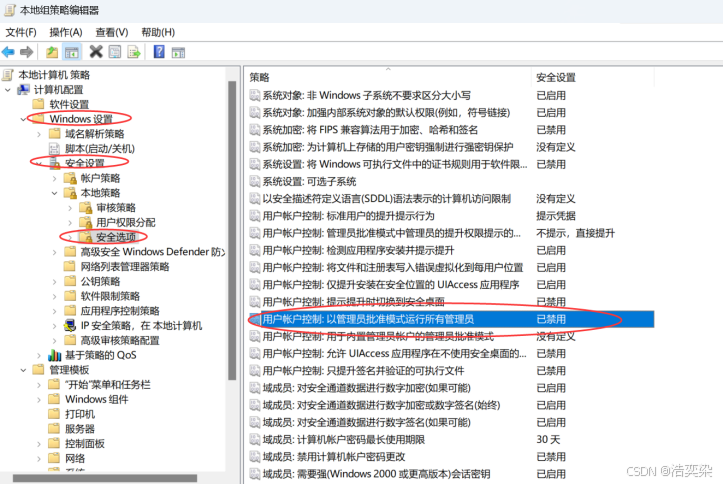Click the 基于策略的 QoS chart icon
The image size is (723, 484).
54,355
